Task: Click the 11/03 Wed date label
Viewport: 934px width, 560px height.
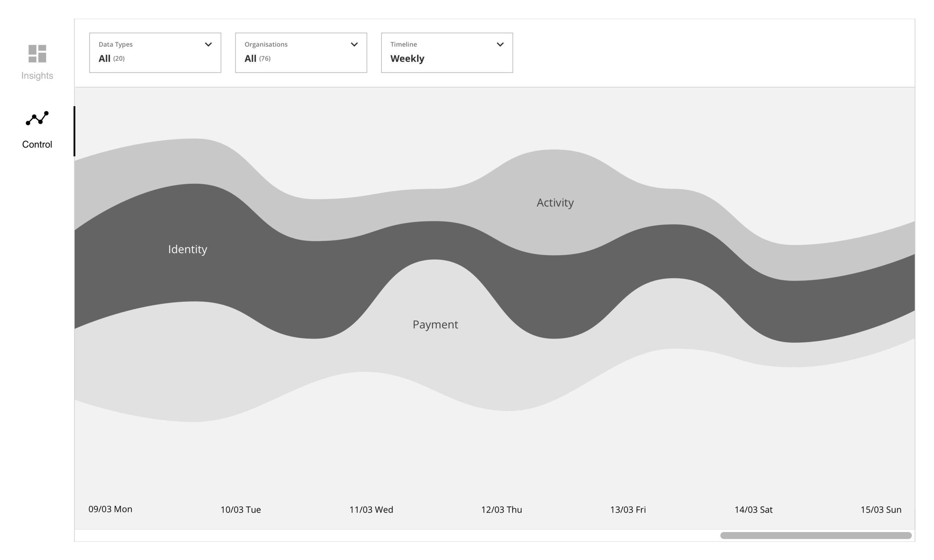Action: (x=371, y=510)
